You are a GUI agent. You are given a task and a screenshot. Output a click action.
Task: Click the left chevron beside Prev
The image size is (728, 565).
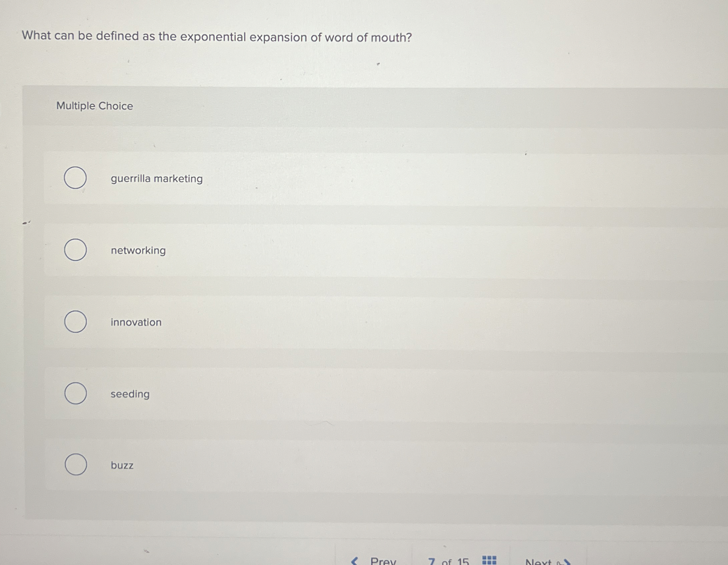(x=354, y=562)
